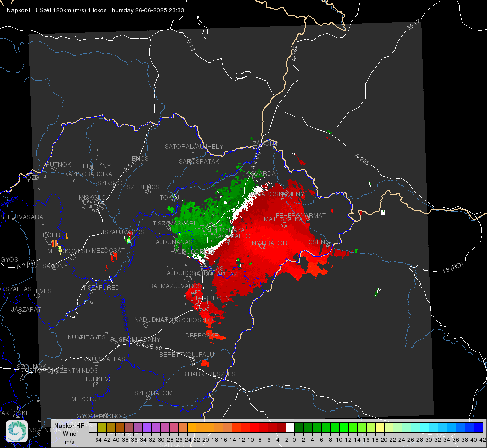The image size is (487, 448).
Task: Click the BIHARKERESZTES label
Action: point(209,374)
